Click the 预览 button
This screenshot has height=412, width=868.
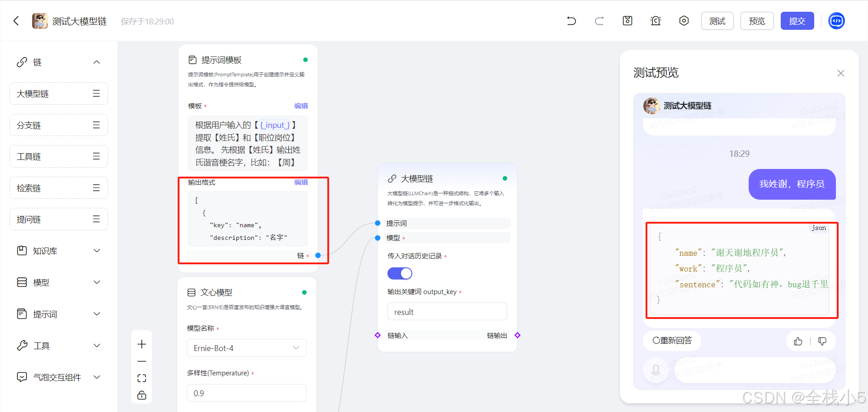pyautogui.click(x=757, y=21)
